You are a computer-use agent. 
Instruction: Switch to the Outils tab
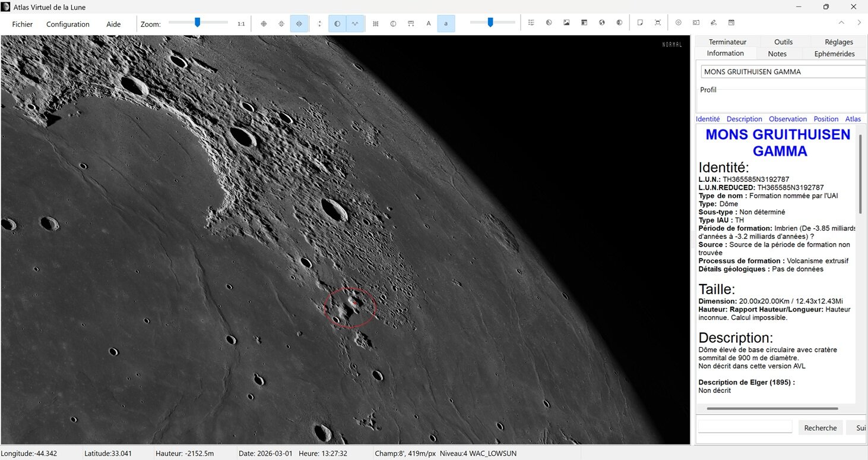pos(783,42)
